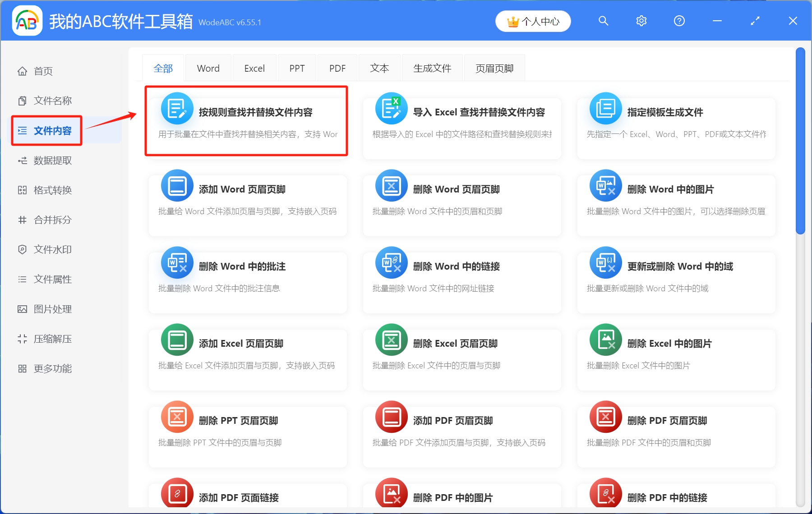Open the help question mark icon
Viewport: 812px width, 514px height.
coord(679,21)
